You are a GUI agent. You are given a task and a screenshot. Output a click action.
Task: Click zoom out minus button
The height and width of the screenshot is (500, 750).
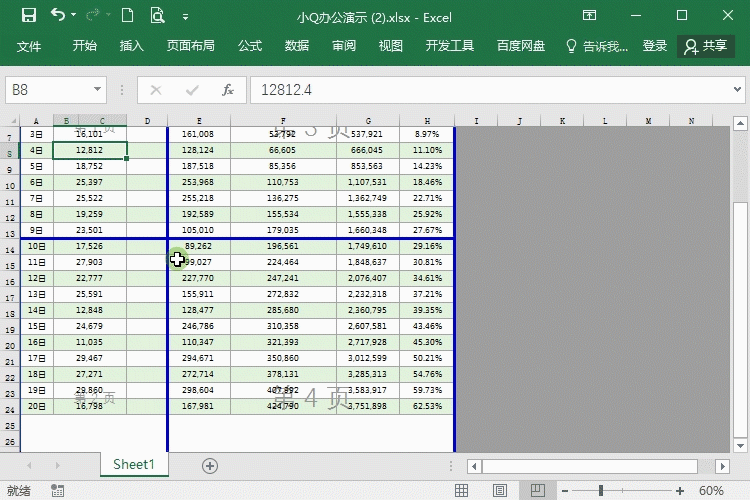click(x=565, y=490)
